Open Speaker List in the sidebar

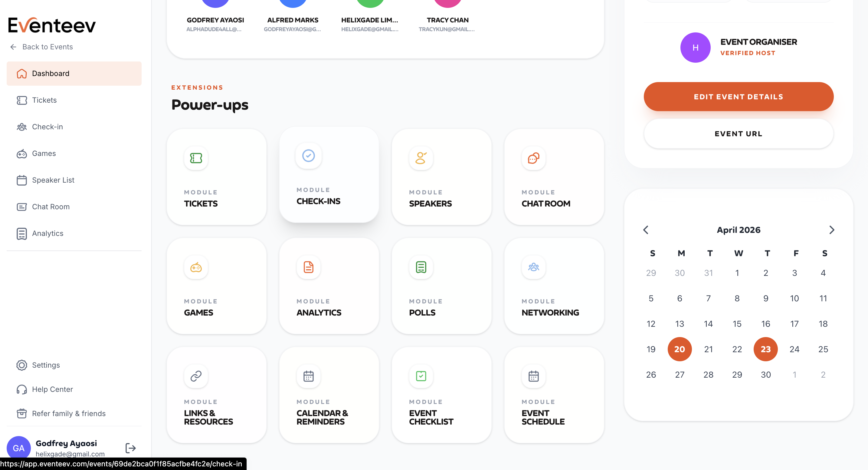(x=53, y=180)
